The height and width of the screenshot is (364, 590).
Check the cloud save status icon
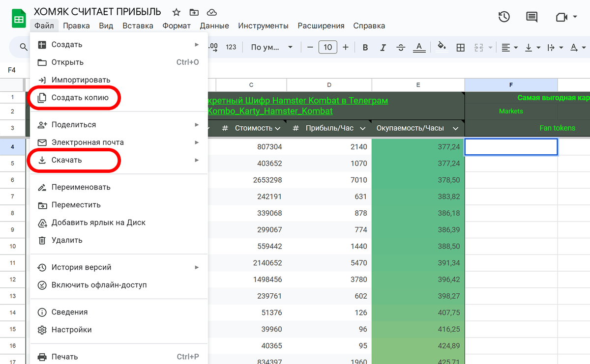click(x=212, y=12)
